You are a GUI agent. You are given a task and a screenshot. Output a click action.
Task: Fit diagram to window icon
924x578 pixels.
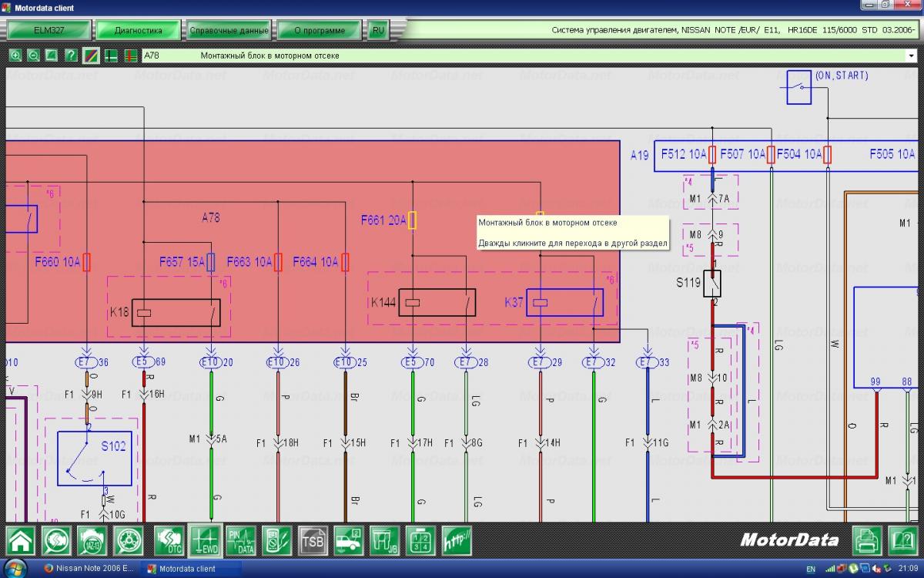(52, 55)
